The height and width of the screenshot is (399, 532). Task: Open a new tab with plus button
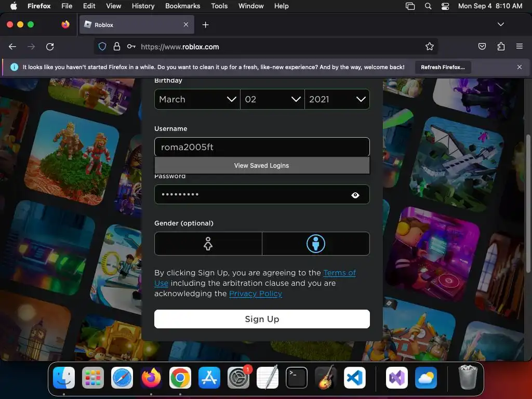pyautogui.click(x=205, y=25)
